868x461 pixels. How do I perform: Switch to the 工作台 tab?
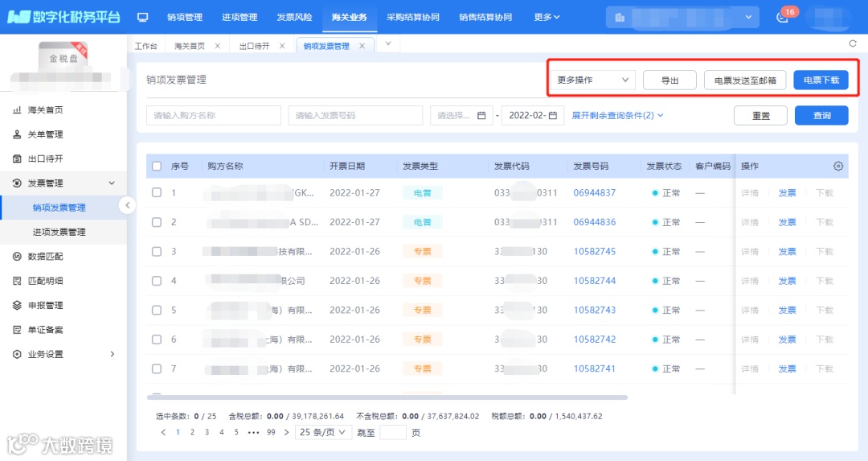point(146,46)
